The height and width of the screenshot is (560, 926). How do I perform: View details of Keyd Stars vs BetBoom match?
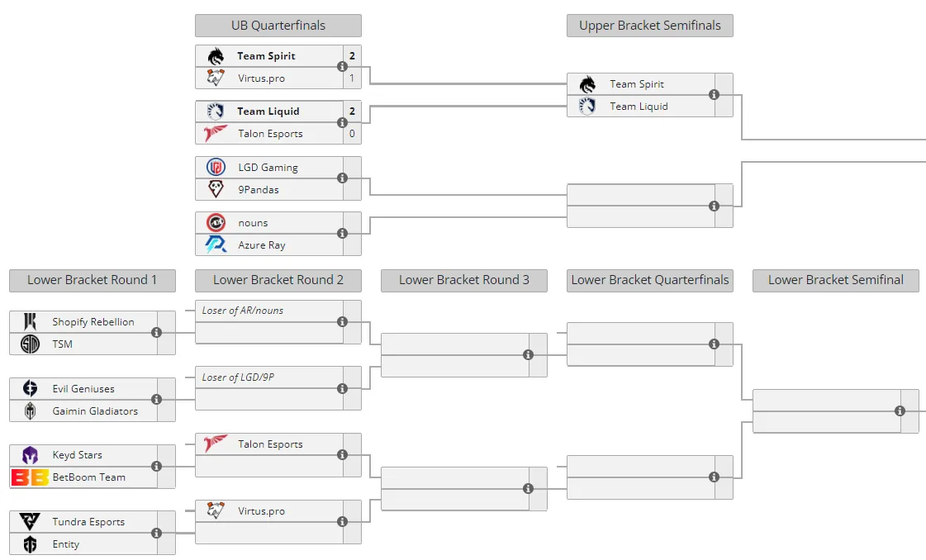156,466
